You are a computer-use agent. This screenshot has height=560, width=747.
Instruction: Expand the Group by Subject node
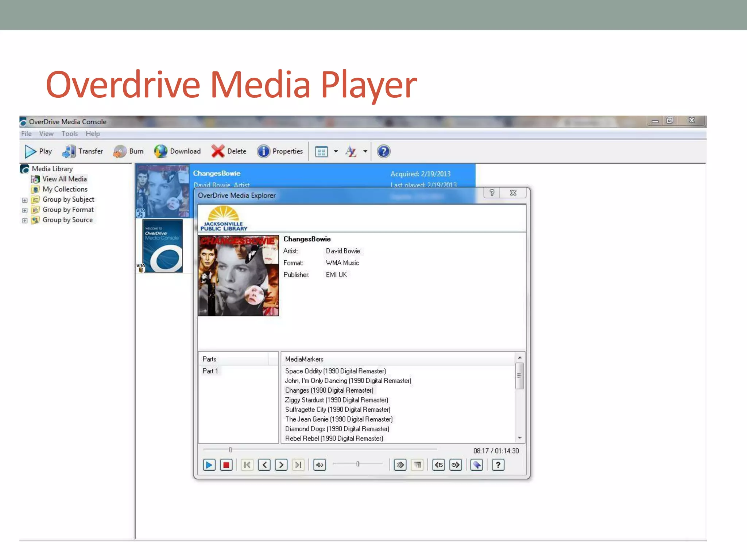coord(25,200)
